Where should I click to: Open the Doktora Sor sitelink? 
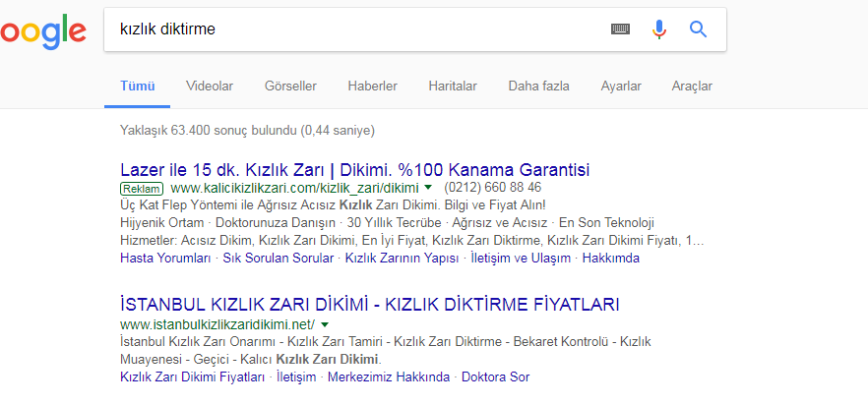pyautogui.click(x=495, y=377)
